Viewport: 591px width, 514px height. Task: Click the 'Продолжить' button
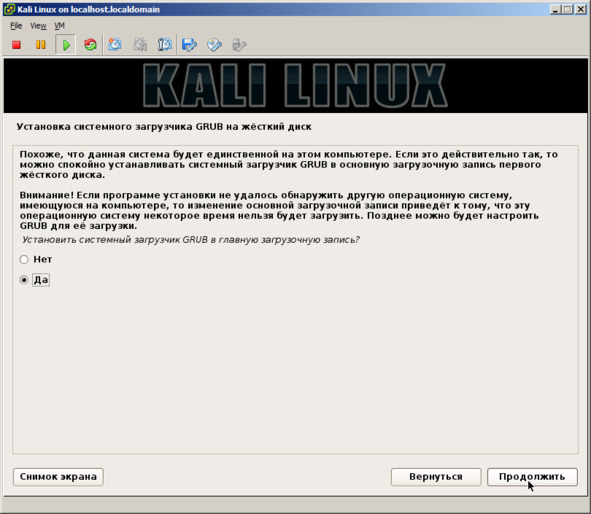[532, 477]
